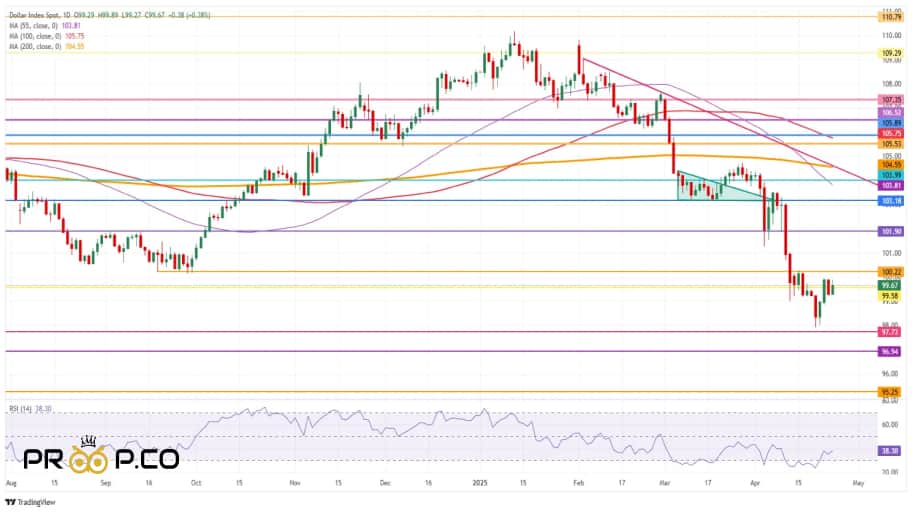Click the 38.38 RSI axis value tag
Screen dimensions: 912x513
[890, 451]
